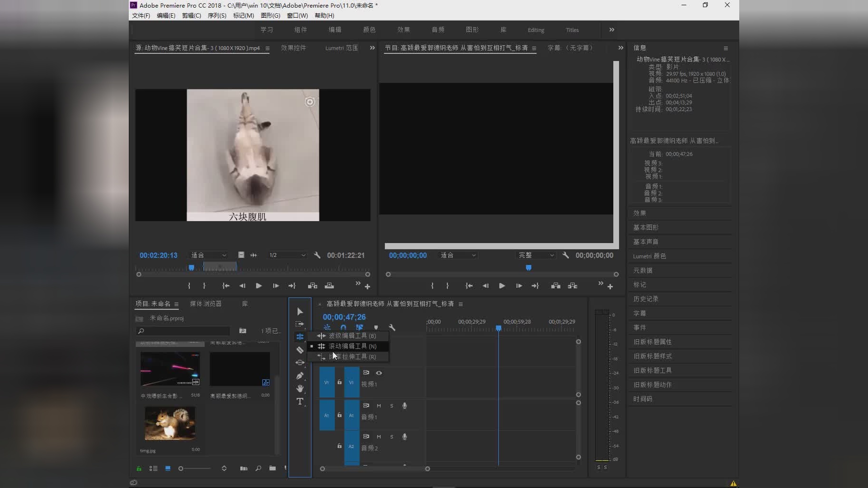This screenshot has width=868, height=488.
Task: Enable voice-over record on 音频1
Action: click(x=404, y=406)
